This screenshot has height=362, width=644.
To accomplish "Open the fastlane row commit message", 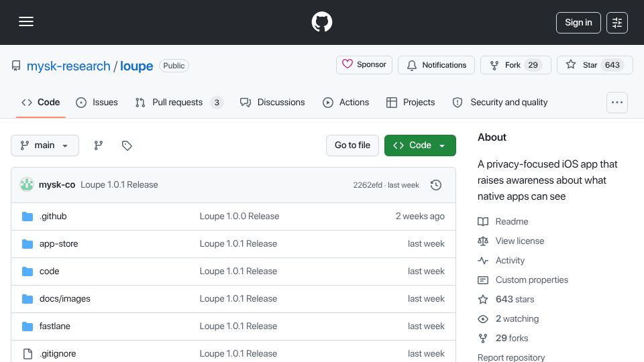I will coord(238,326).
